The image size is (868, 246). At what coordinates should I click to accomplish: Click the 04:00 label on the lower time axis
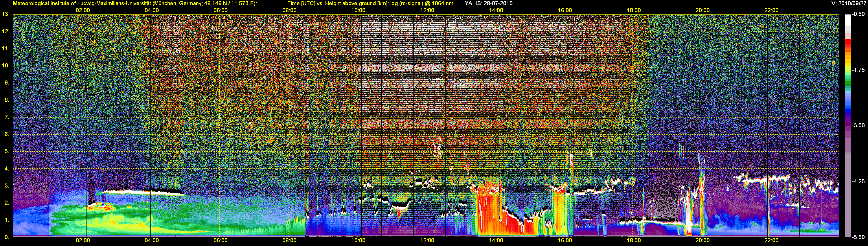tap(152, 241)
